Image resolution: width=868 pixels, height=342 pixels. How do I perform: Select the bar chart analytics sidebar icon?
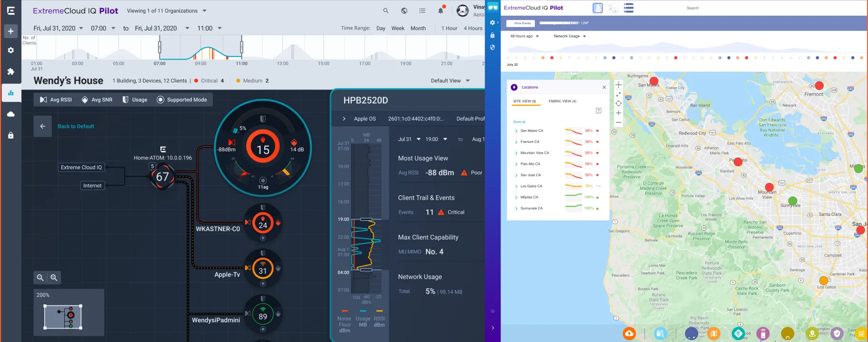pos(10,93)
